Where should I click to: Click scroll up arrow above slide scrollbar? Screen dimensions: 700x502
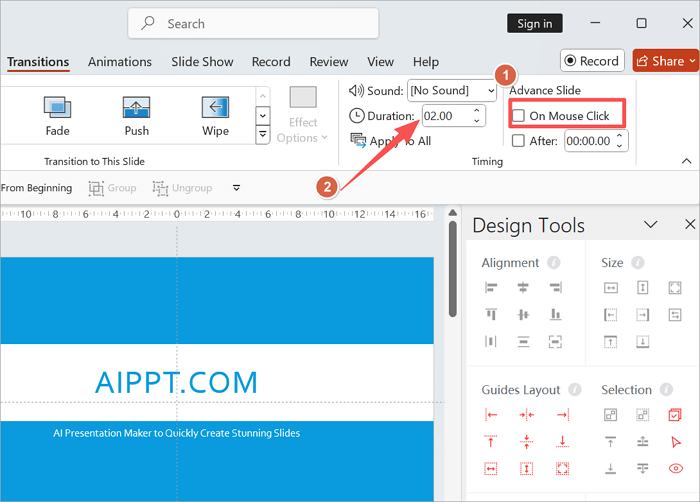point(453,213)
